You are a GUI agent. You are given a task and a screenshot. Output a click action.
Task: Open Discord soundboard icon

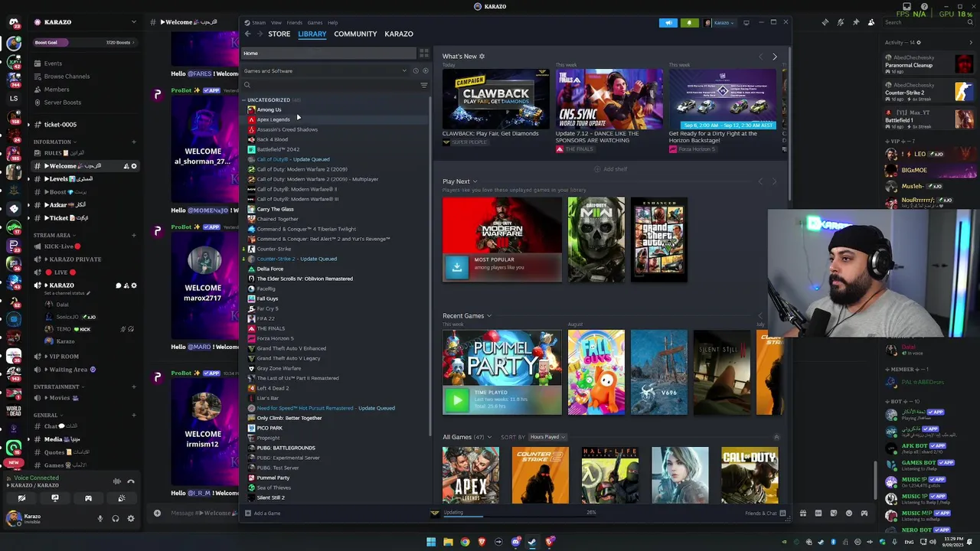(x=122, y=498)
